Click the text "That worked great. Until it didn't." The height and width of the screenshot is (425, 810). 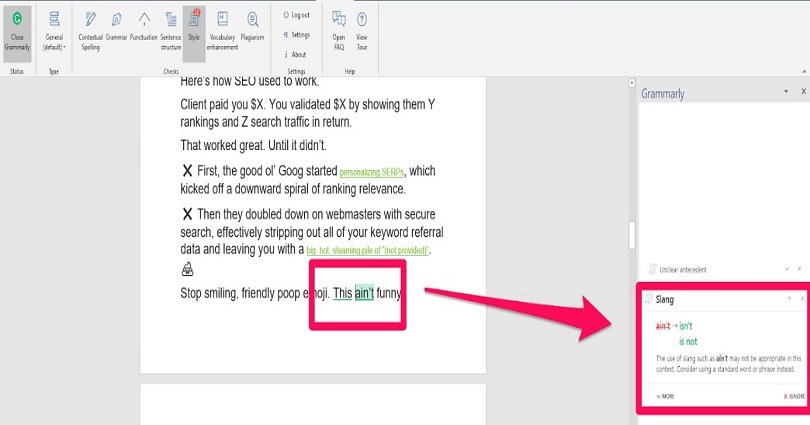[253, 146]
